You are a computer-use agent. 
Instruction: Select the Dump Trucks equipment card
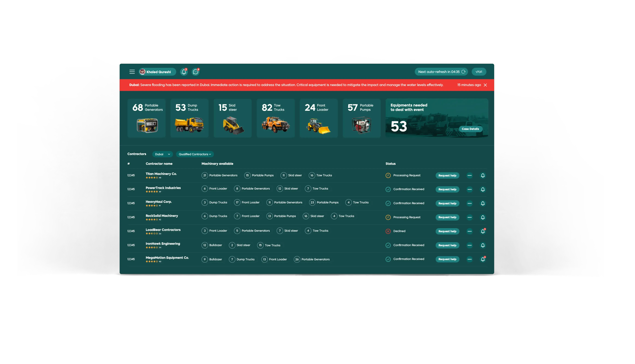(x=190, y=118)
